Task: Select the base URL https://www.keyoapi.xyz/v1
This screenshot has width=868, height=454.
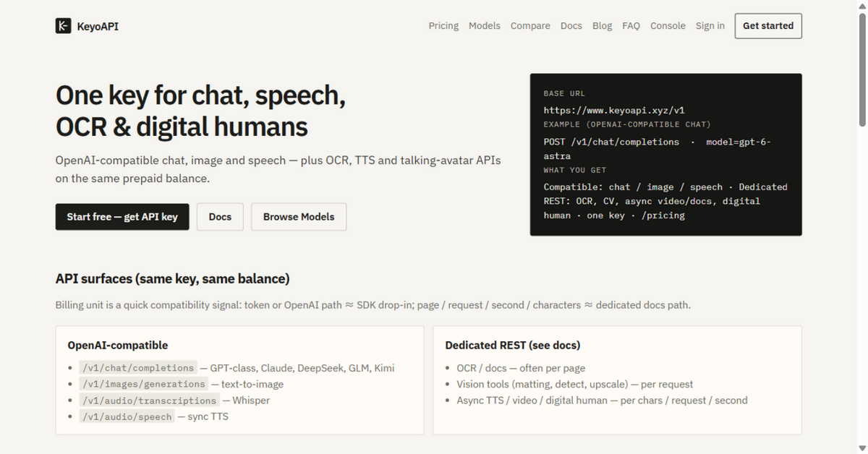Action: coord(614,111)
